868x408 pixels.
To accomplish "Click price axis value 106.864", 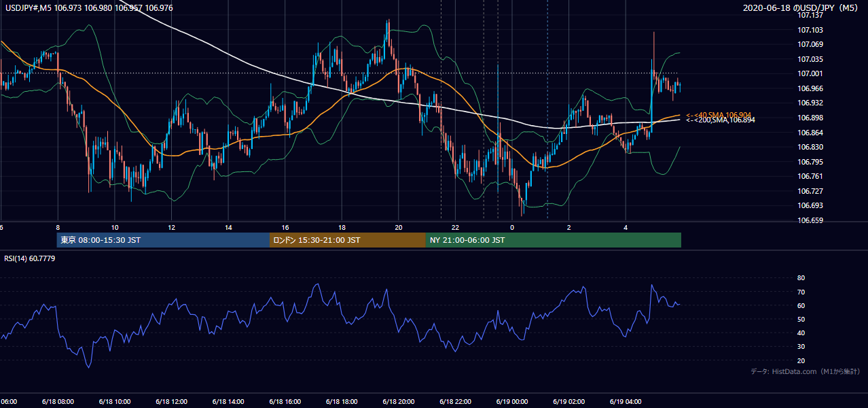I will coord(810,133).
